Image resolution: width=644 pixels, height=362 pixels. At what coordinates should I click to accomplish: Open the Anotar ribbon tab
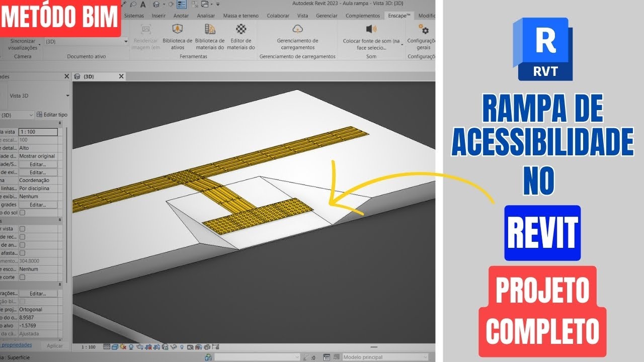click(181, 16)
